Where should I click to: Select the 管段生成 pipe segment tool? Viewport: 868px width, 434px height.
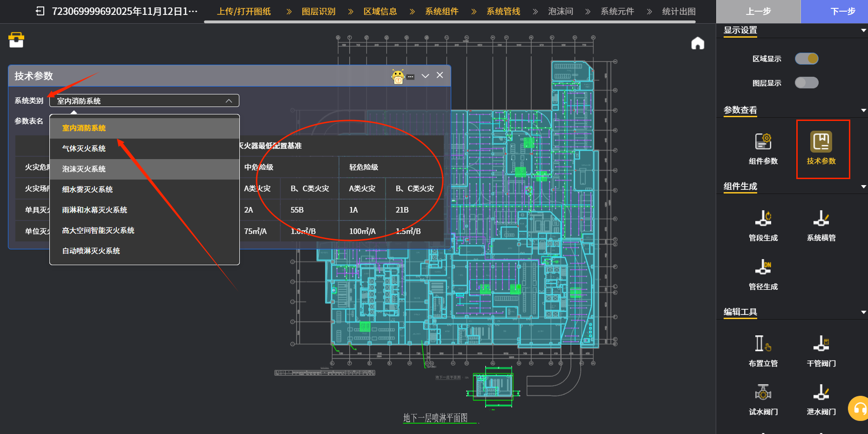pos(763,219)
